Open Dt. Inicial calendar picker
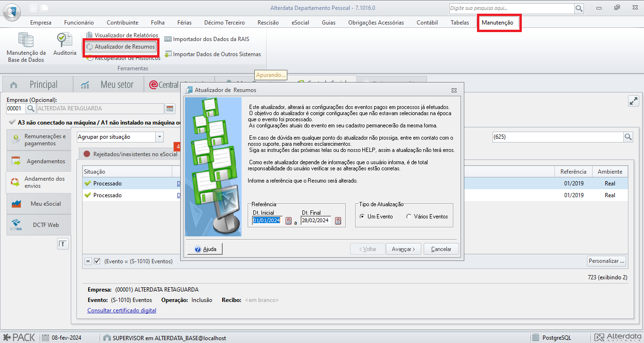This screenshot has width=644, height=343. (289, 220)
